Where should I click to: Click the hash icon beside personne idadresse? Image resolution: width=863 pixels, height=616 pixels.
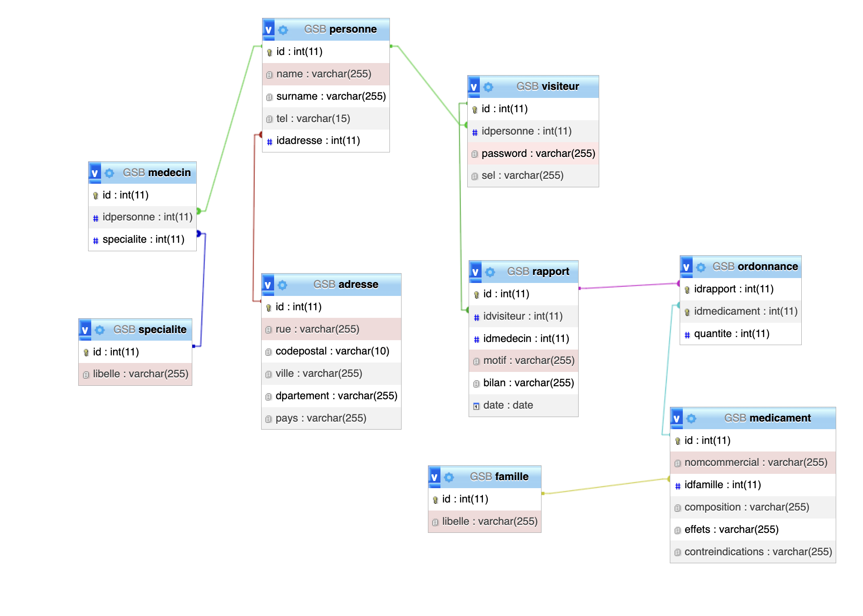point(269,142)
